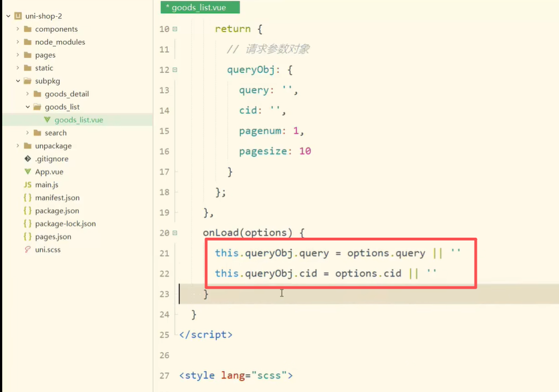Open manifest.json file
Screen dimensions: 559x392
tap(57, 197)
